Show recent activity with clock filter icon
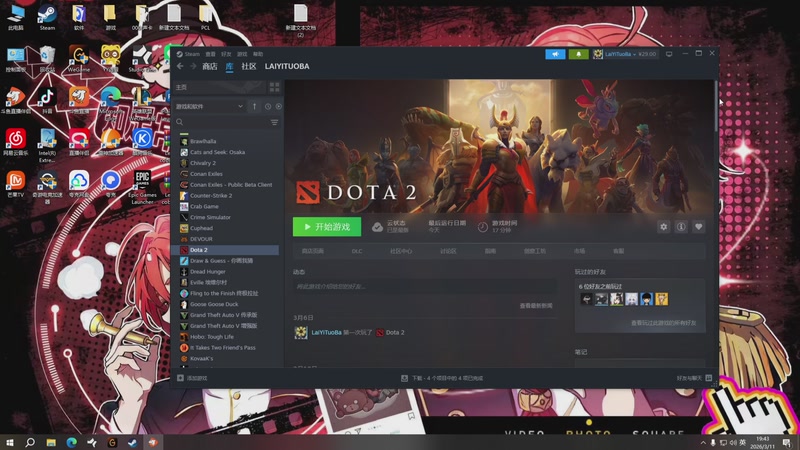This screenshot has width=800, height=450. click(x=268, y=107)
